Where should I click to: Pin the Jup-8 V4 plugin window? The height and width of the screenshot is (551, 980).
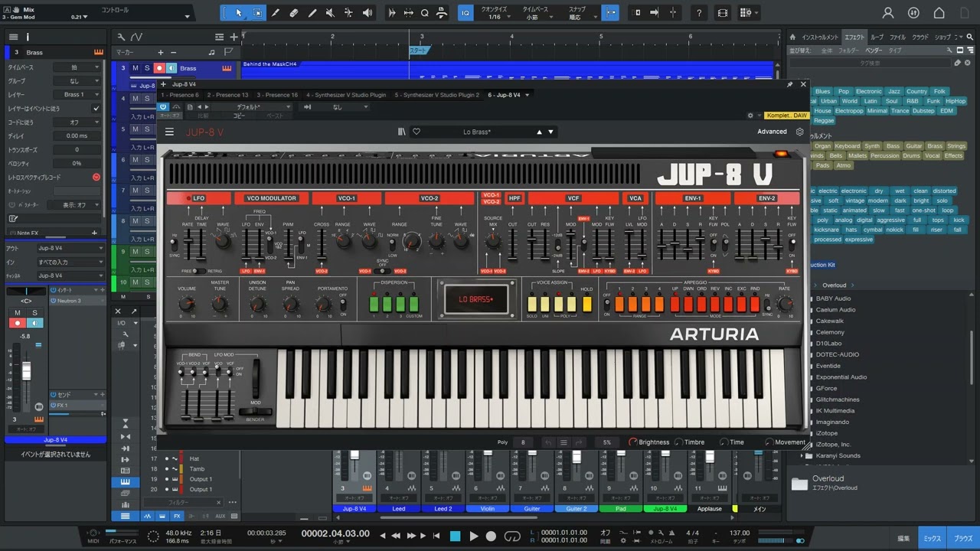pyautogui.click(x=790, y=84)
